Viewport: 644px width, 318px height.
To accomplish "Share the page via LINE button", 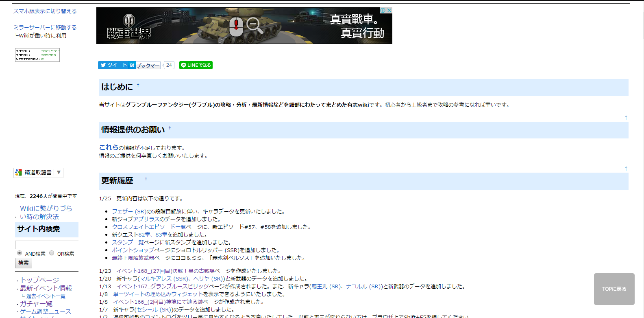I will (196, 65).
